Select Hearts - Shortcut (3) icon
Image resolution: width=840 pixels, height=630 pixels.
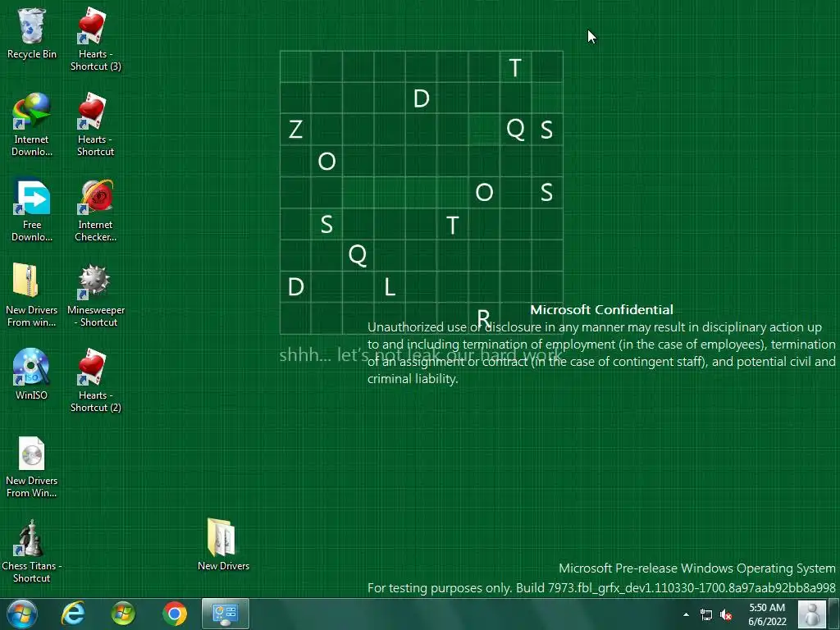(x=95, y=39)
